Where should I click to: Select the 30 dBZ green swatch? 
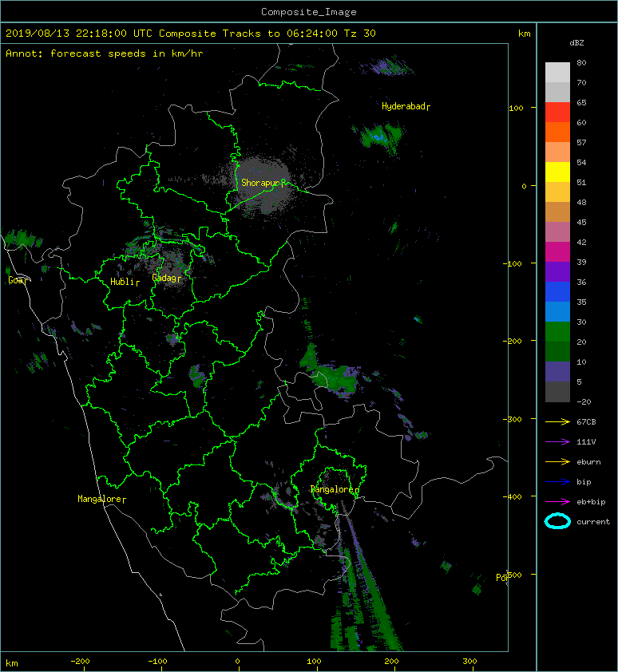[x=557, y=331]
